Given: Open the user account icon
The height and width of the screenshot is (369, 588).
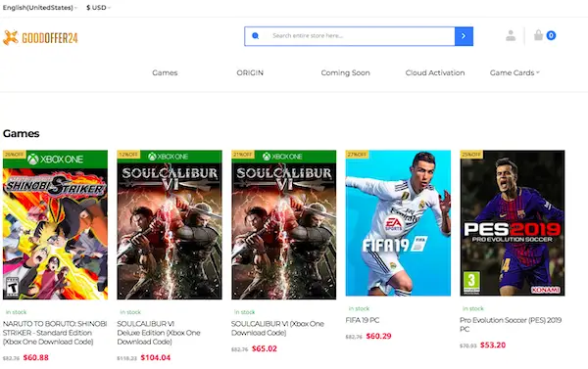Looking at the screenshot, I should pos(511,35).
